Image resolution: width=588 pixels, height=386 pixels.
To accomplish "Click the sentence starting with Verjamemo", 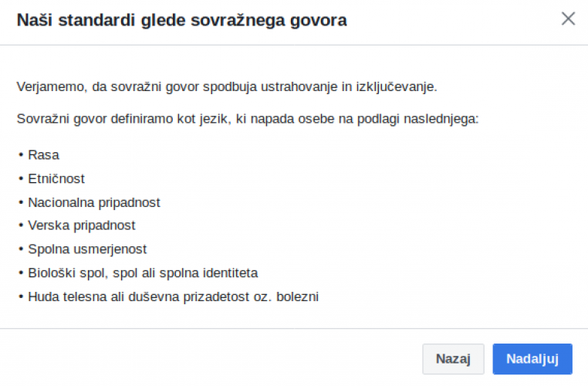I will 227,86.
